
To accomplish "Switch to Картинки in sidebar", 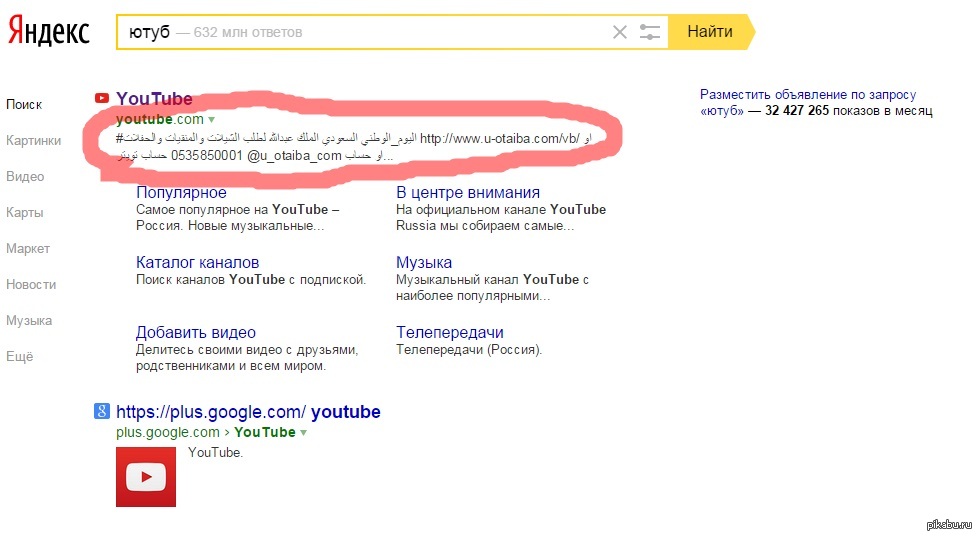I will 33,140.
